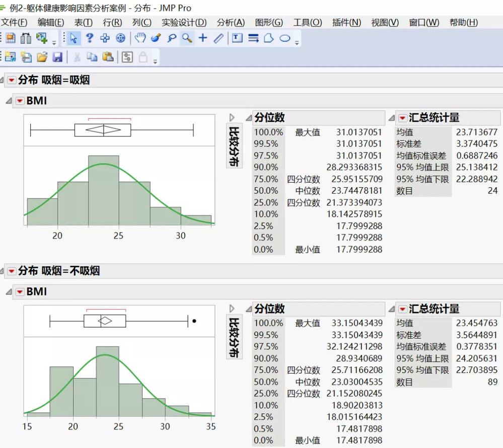Click the standard deviation value 3.5644891
Image resolution: width=503 pixels, height=448 pixels.
point(477,335)
